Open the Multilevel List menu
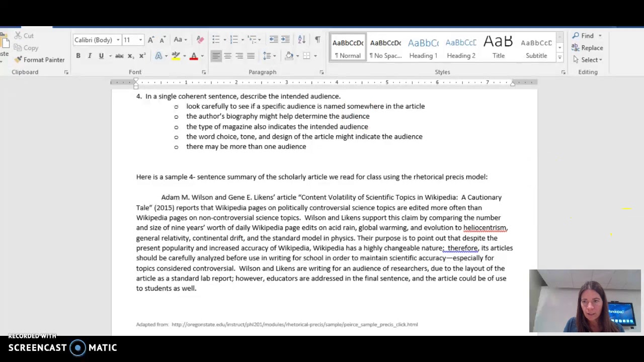Screen dimensions: 644x362 [253, 40]
